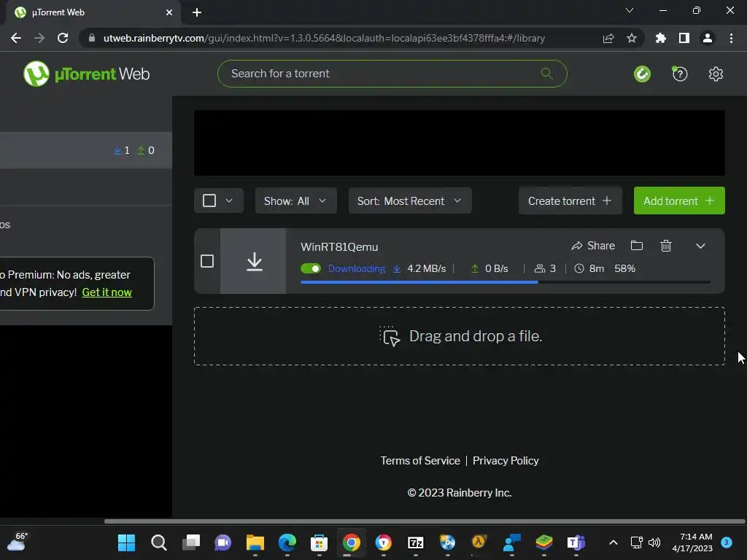Click the 0 B/s upload speed
Viewport: 747px width, 560px height.
tap(496, 268)
